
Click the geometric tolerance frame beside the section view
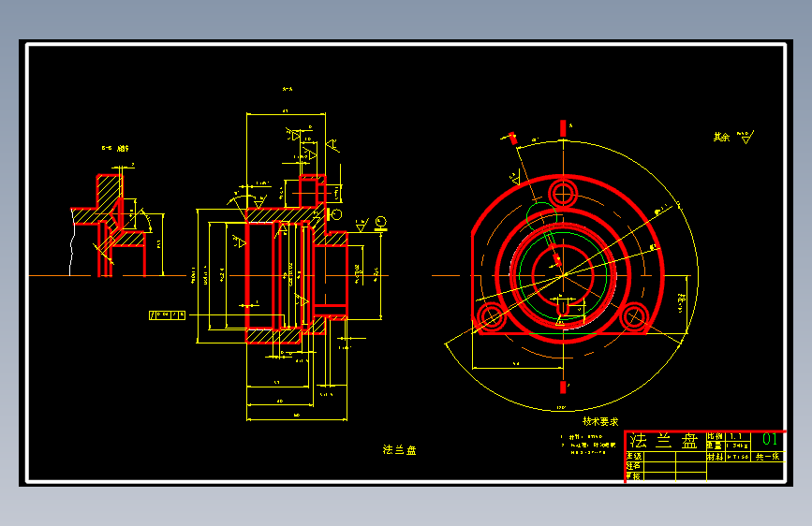pos(167,314)
